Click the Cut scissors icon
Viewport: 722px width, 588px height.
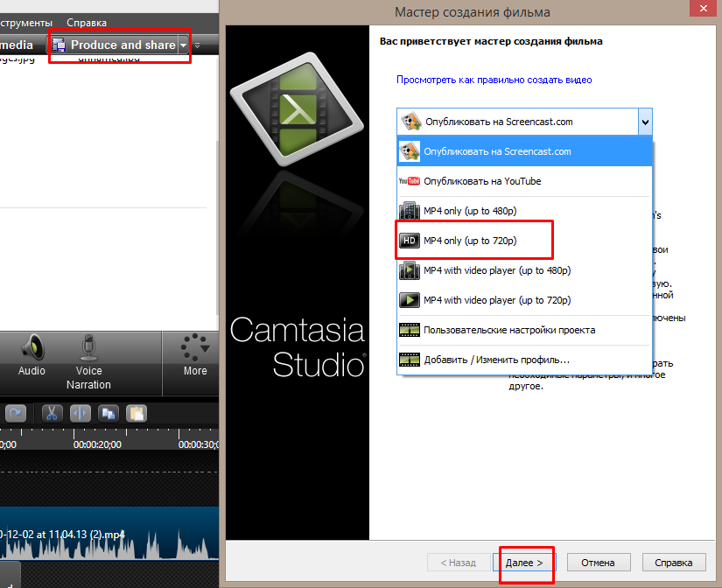pos(52,413)
